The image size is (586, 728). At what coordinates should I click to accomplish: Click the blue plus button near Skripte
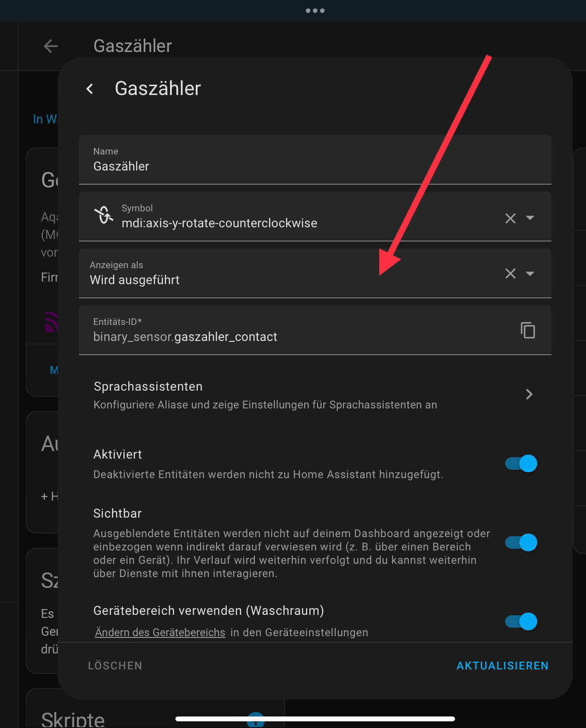point(256,721)
